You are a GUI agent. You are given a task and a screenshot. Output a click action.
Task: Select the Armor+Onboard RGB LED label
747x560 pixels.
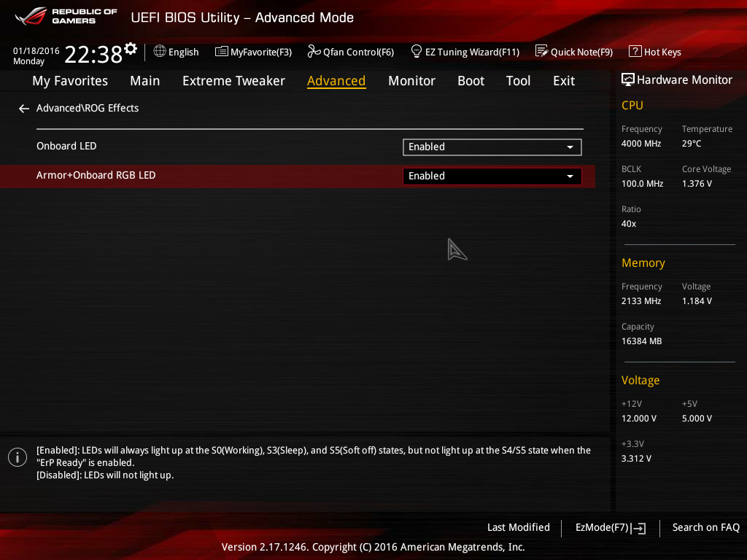(x=96, y=175)
